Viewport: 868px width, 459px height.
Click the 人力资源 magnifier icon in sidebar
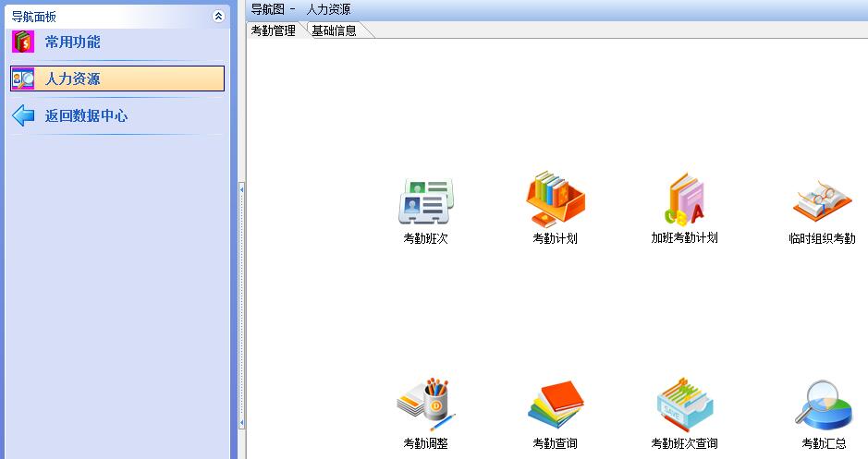click(x=23, y=79)
